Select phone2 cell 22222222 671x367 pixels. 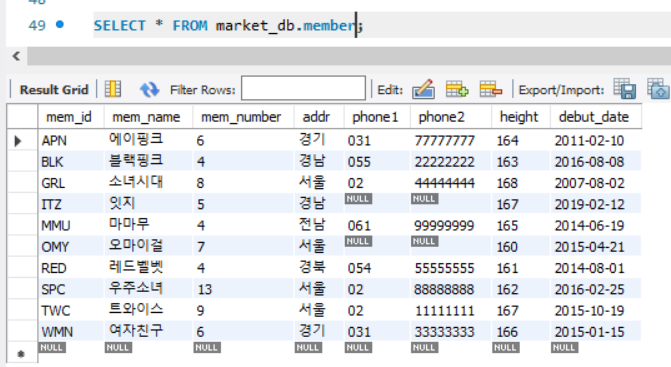pos(451,162)
